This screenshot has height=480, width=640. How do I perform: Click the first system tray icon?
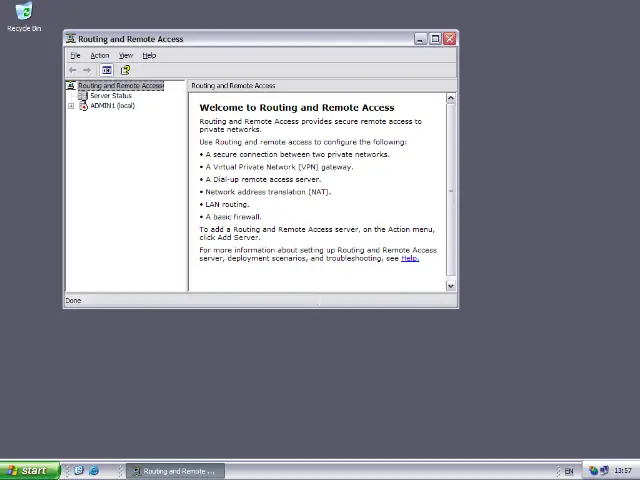[x=593, y=471]
